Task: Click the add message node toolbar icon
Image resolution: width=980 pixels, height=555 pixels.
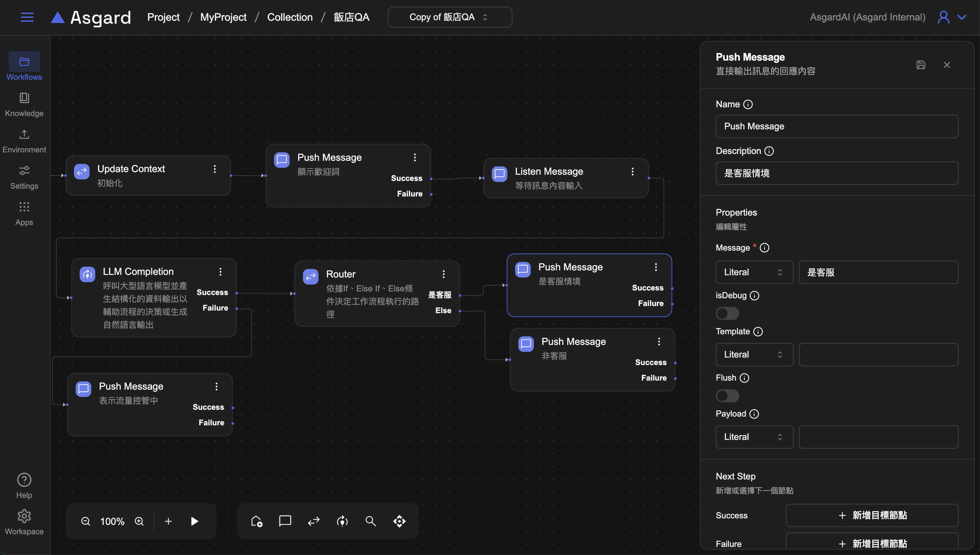Action: [285, 521]
